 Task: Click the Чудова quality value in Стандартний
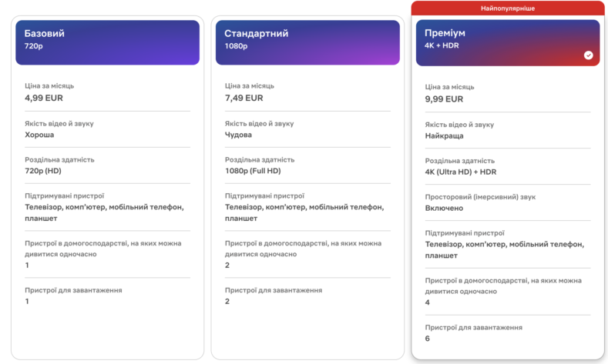coord(238,135)
